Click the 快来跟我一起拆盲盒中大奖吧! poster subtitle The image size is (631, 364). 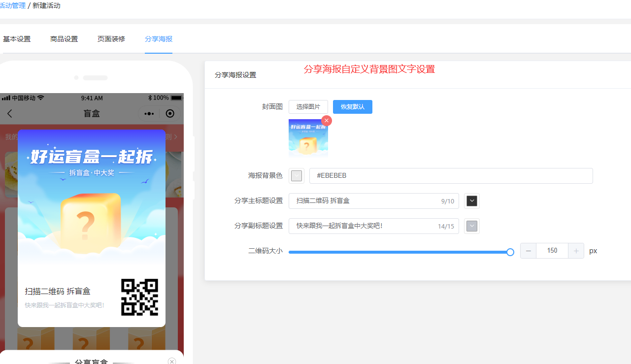pyautogui.click(x=65, y=305)
